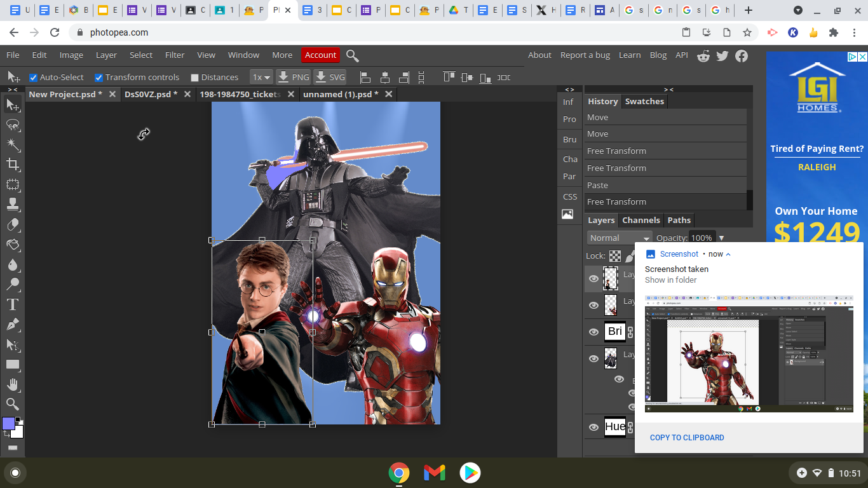The image size is (868, 488).
Task: Click COPY TO CLIPBOARD in notification
Action: (687, 438)
